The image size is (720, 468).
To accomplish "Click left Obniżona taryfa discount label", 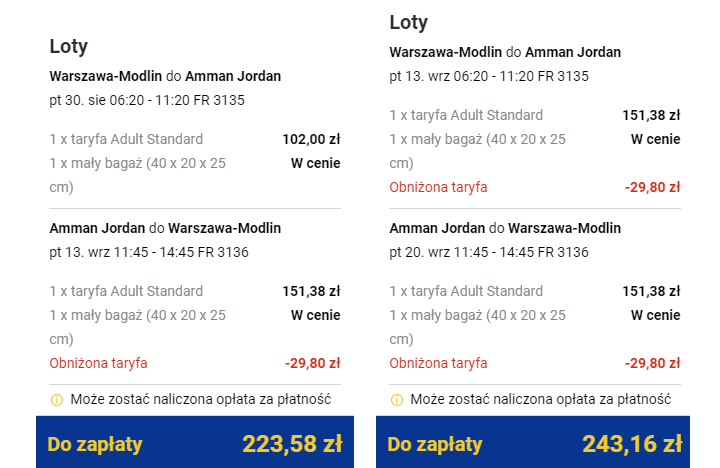I will tap(98, 363).
